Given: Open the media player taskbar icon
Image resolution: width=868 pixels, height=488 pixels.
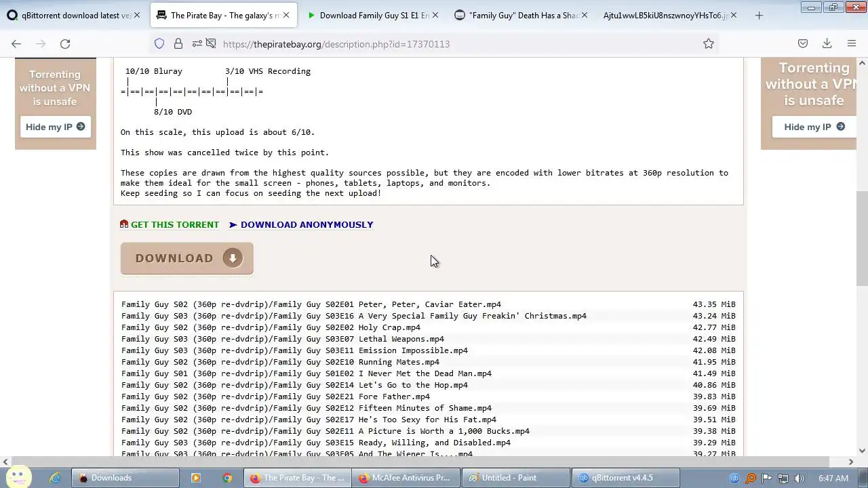Looking at the screenshot, I should coord(196,478).
